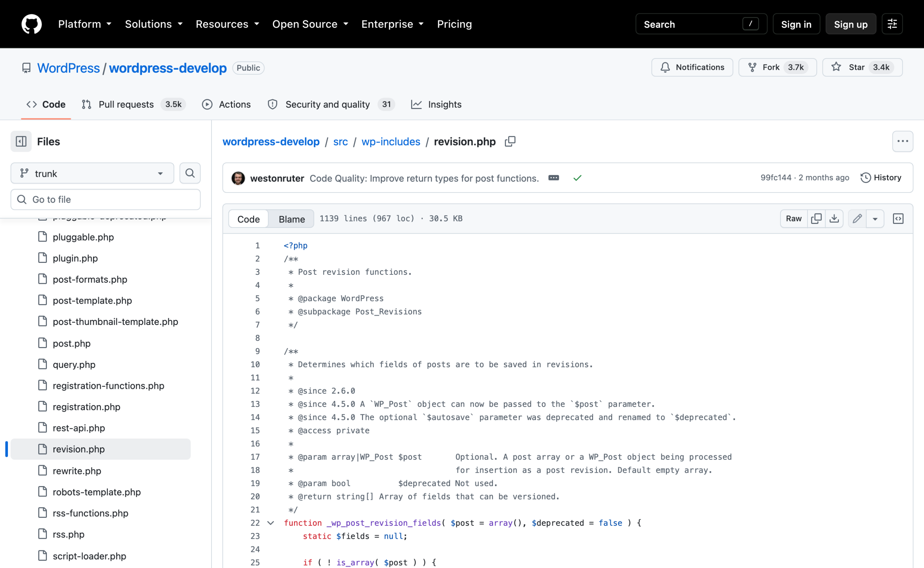This screenshot has height=568, width=924.
Task: Open the Notifications bell button
Action: 692,67
